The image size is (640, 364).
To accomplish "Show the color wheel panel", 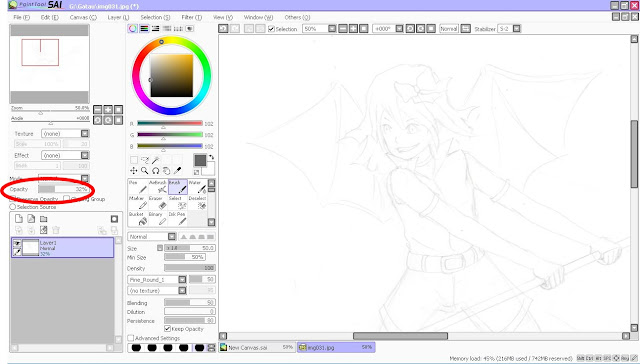I will 133,29.
